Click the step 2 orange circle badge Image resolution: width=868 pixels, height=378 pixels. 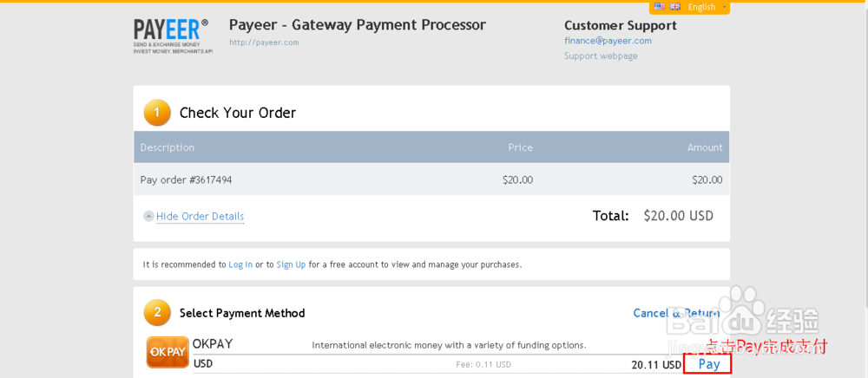coord(157,312)
